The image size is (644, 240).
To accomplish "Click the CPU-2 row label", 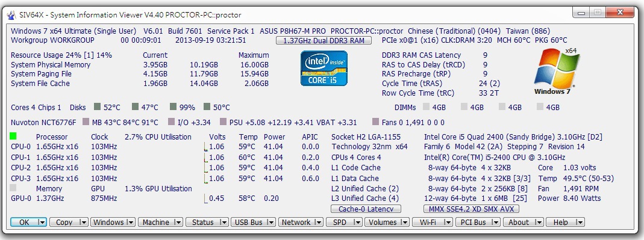I will [20, 168].
